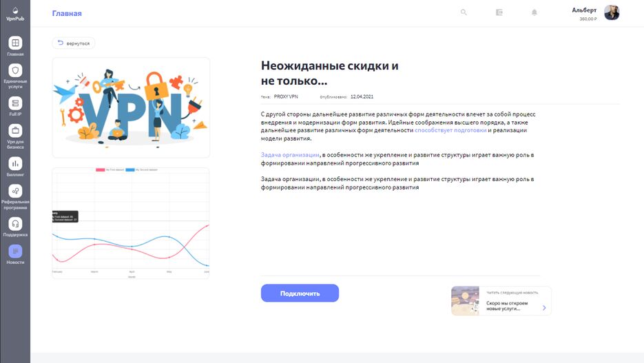Open the Главная sidebar section
Screen dimensions: 644x363
point(15,46)
